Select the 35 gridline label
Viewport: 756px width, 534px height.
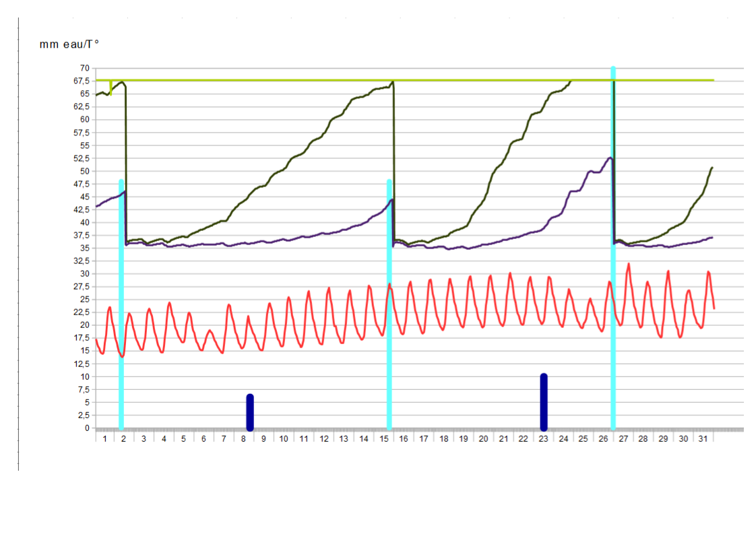pos(84,249)
